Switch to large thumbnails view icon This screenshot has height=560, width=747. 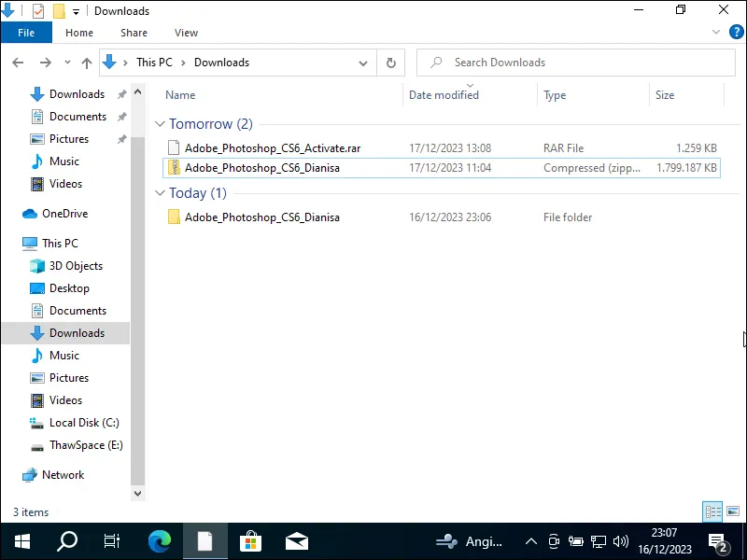731,511
